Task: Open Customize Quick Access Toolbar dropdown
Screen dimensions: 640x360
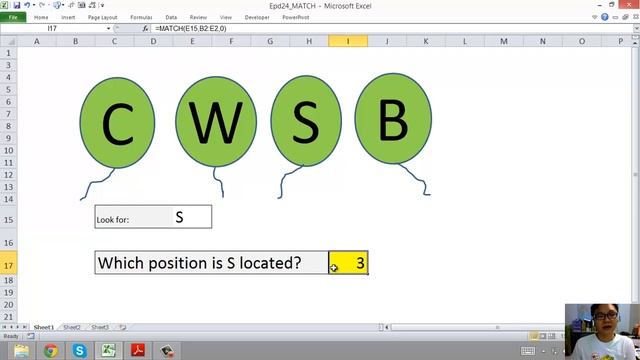Action: point(102,5)
